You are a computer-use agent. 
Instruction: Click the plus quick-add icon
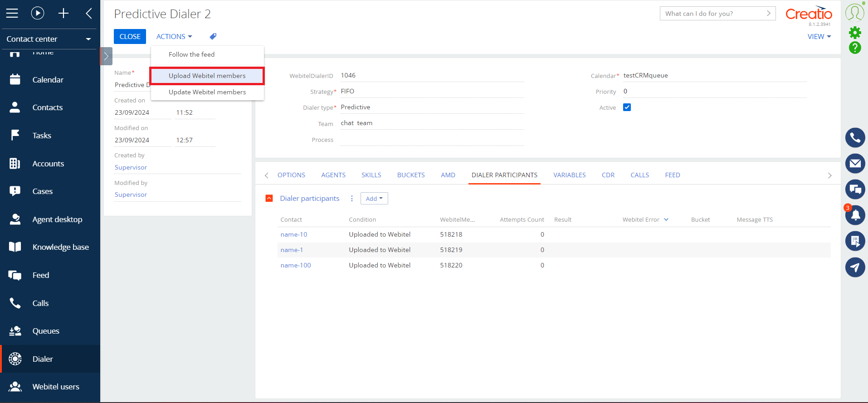[63, 13]
